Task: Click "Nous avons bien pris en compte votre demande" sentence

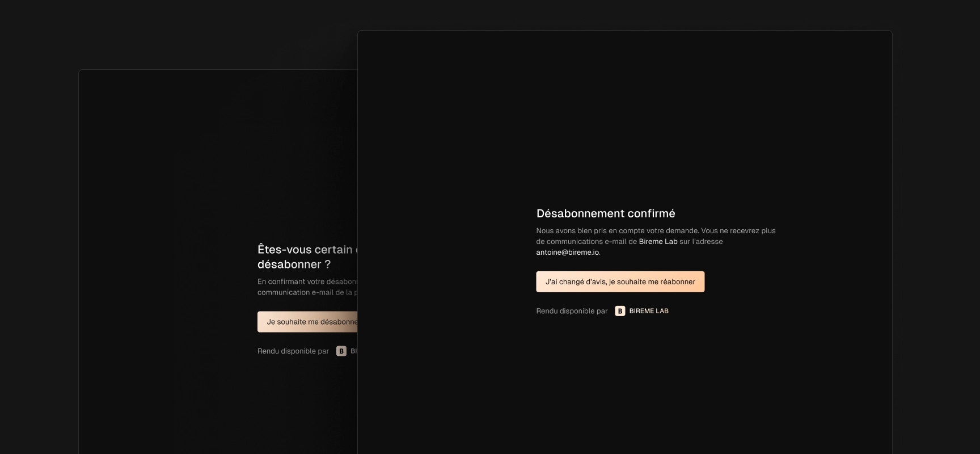Action: [618, 231]
